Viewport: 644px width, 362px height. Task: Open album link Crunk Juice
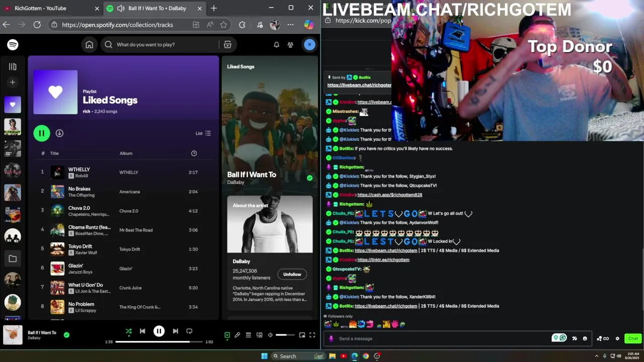click(x=130, y=288)
